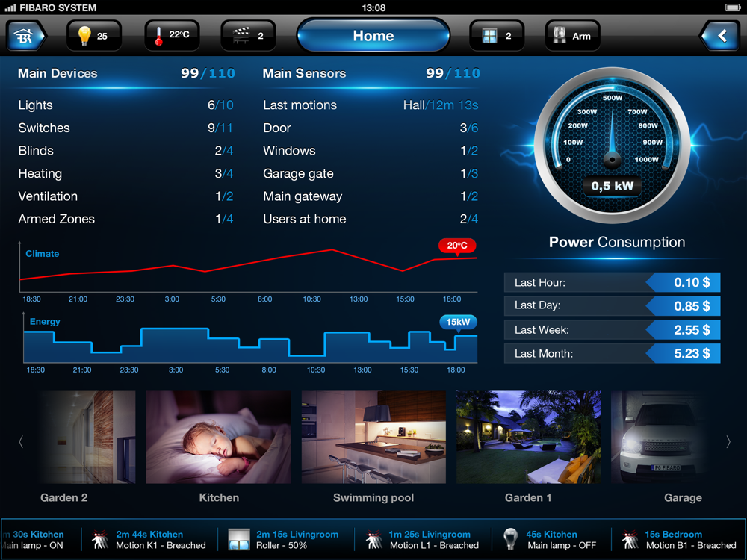Tap the thermometer 22°C temperature button
Image resolution: width=747 pixels, height=560 pixels.
(x=172, y=36)
